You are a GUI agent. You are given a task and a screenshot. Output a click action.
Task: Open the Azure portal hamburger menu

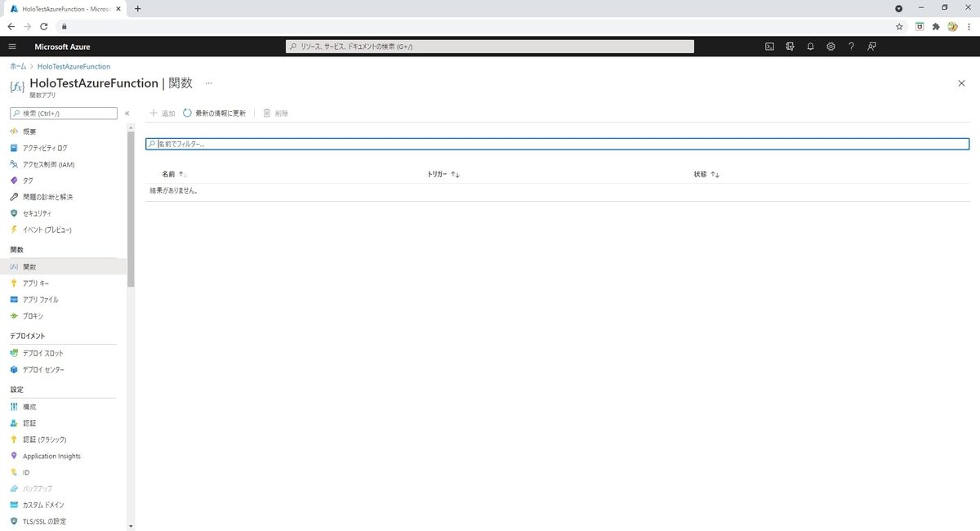pos(11,47)
